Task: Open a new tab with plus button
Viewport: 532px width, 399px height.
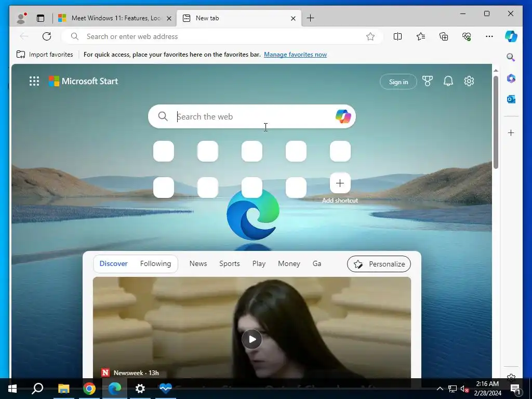Action: click(310, 18)
